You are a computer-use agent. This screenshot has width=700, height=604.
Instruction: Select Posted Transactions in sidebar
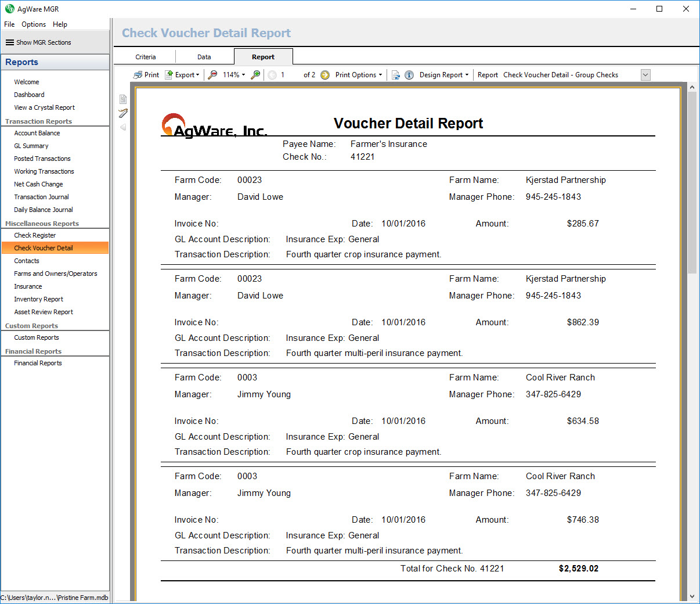42,159
